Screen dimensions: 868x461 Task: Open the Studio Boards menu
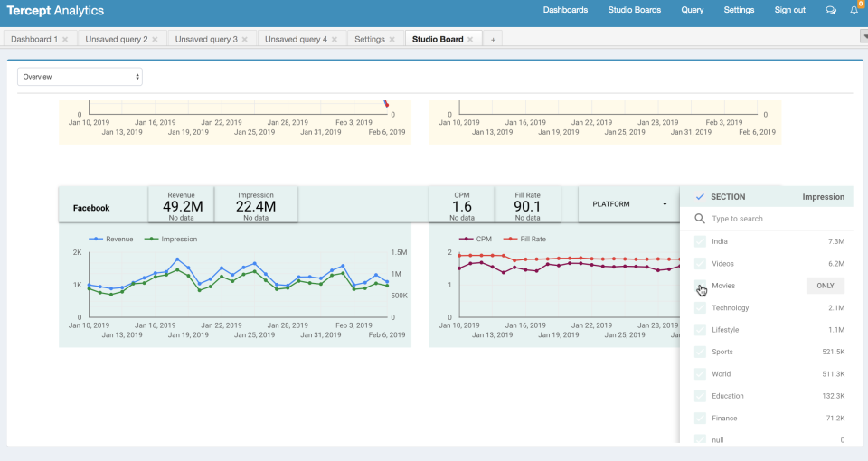tap(635, 10)
